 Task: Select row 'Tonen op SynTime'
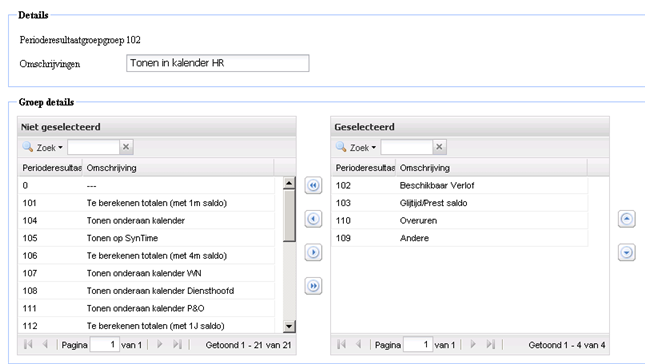click(x=146, y=238)
